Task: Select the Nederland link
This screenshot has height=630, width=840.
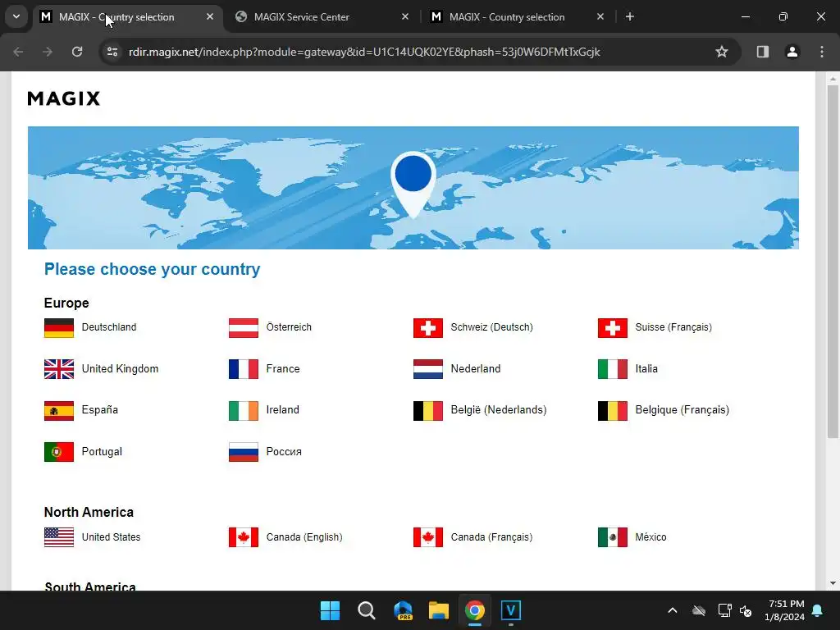Action: pyautogui.click(x=476, y=369)
